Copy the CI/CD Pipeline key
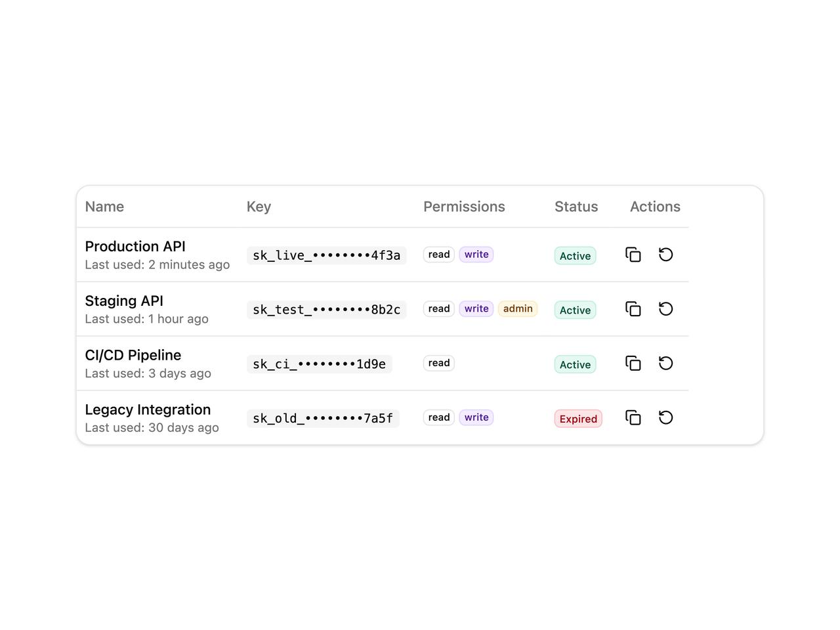The image size is (840, 630). coord(633,364)
